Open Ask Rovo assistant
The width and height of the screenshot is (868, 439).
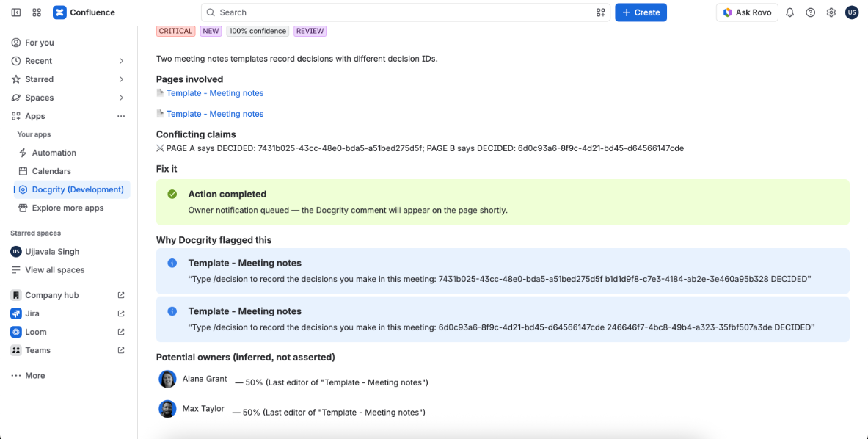[747, 12]
